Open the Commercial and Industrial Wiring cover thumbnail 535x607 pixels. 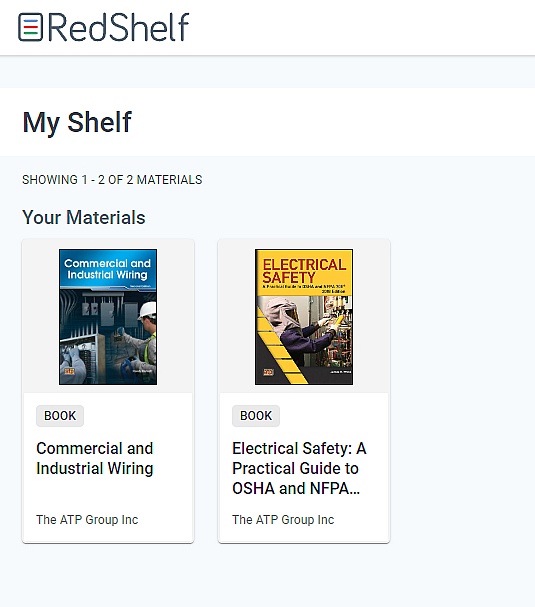pos(108,317)
